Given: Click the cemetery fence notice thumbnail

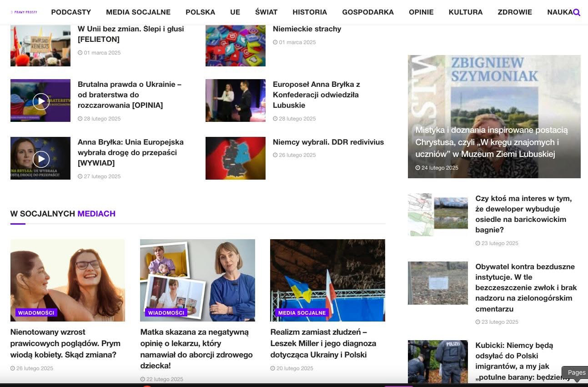Looking at the screenshot, I should (437, 283).
